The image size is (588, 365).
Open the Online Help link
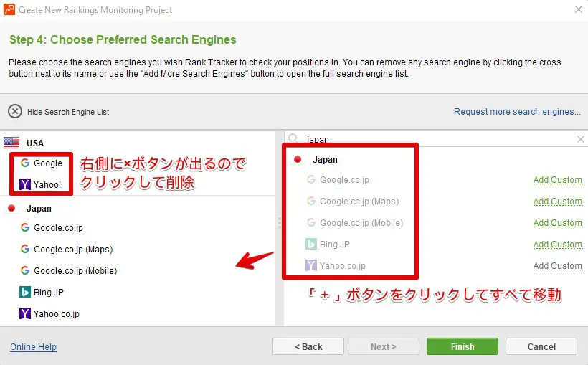tap(33, 347)
